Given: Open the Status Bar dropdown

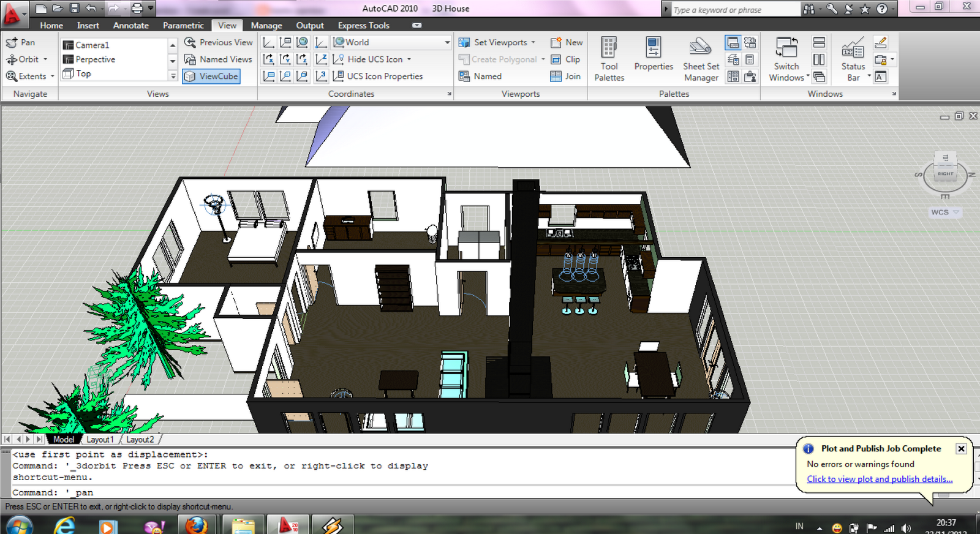Looking at the screenshot, I should pyautogui.click(x=856, y=59).
